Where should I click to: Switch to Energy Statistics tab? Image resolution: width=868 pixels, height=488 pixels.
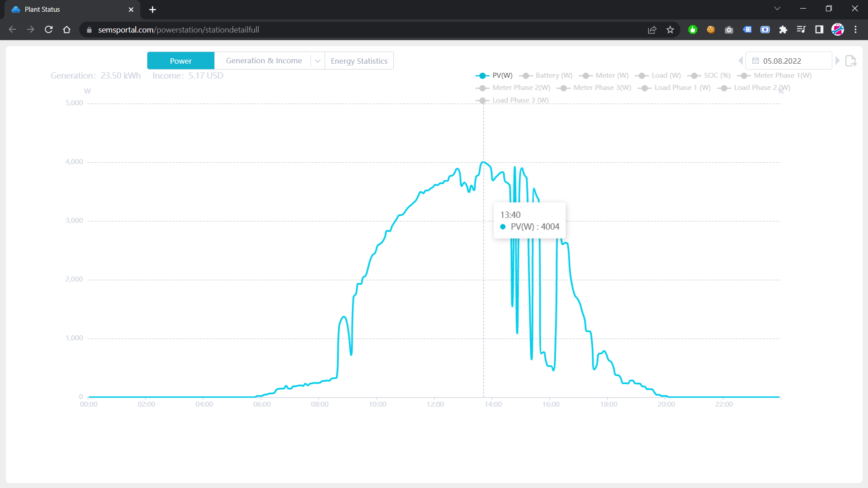(x=359, y=61)
